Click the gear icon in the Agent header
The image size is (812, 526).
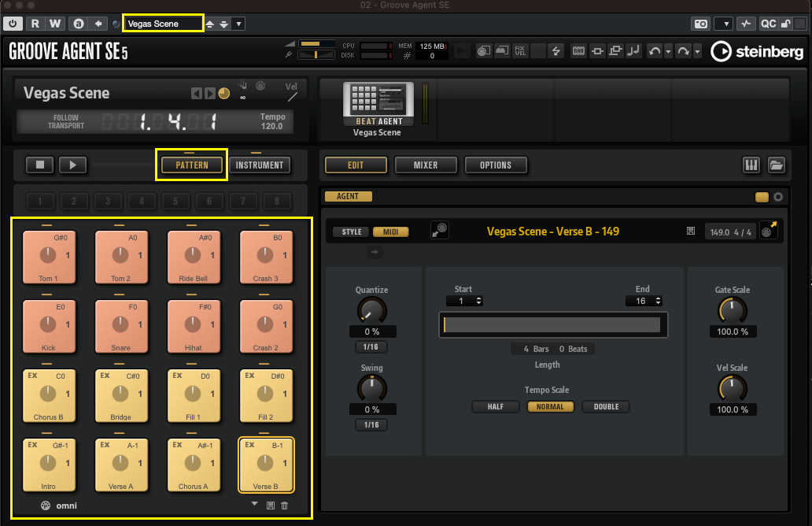[x=778, y=197]
